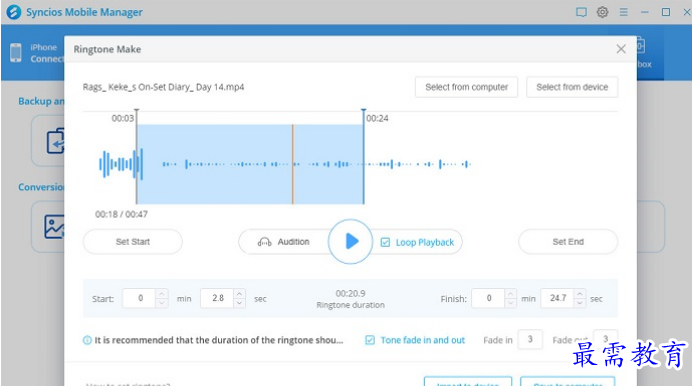Play the ringtone with the round play button
This screenshot has height=386, width=694.
350,241
